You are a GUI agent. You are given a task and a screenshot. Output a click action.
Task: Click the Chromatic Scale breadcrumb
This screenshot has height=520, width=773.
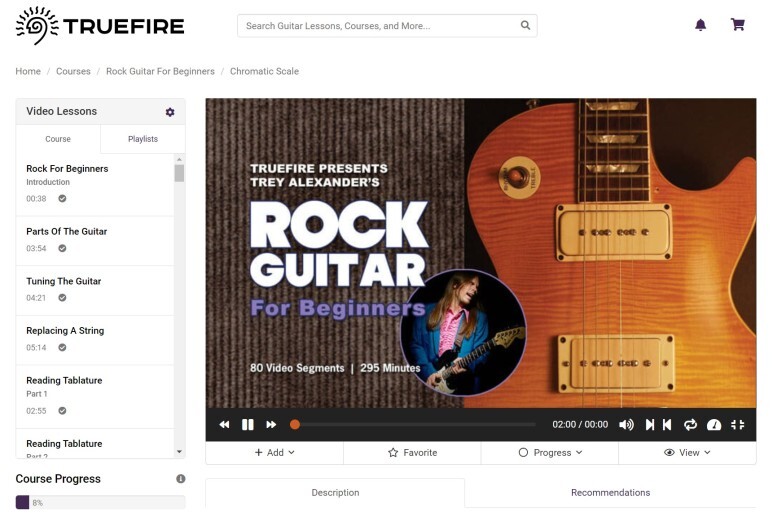tap(264, 71)
